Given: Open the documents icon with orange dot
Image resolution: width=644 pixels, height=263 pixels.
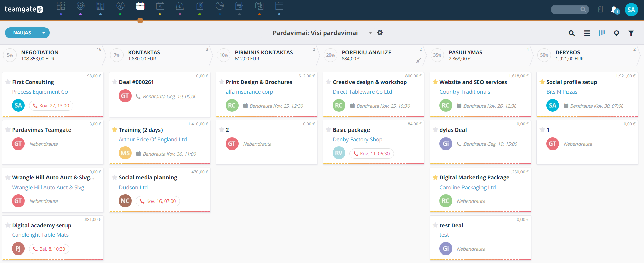Looking at the screenshot, I should (x=259, y=6).
